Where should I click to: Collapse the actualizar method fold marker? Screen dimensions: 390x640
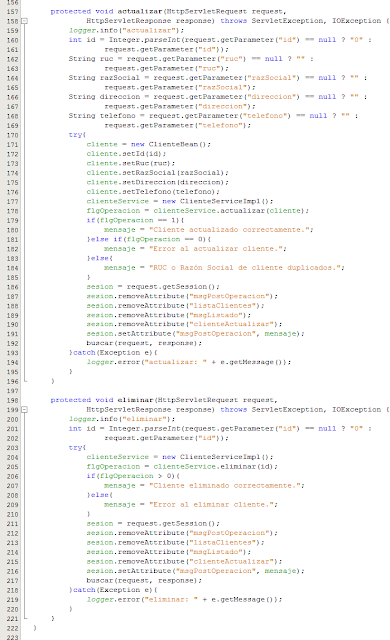24,21
